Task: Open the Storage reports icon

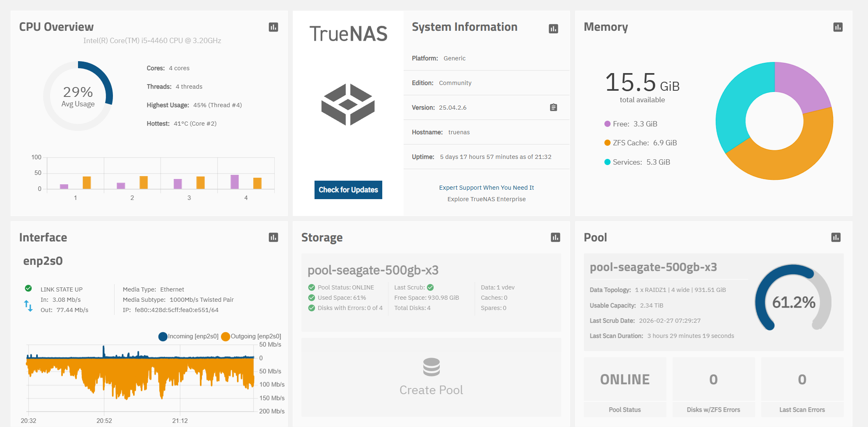Action: [x=556, y=237]
